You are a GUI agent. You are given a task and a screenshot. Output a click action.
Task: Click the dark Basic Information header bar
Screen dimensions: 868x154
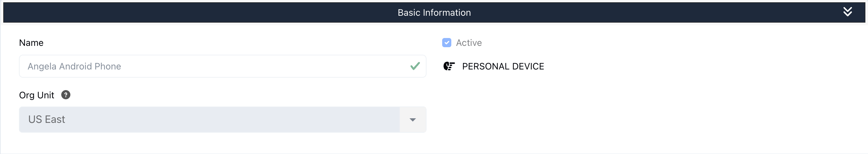pyautogui.click(x=434, y=12)
